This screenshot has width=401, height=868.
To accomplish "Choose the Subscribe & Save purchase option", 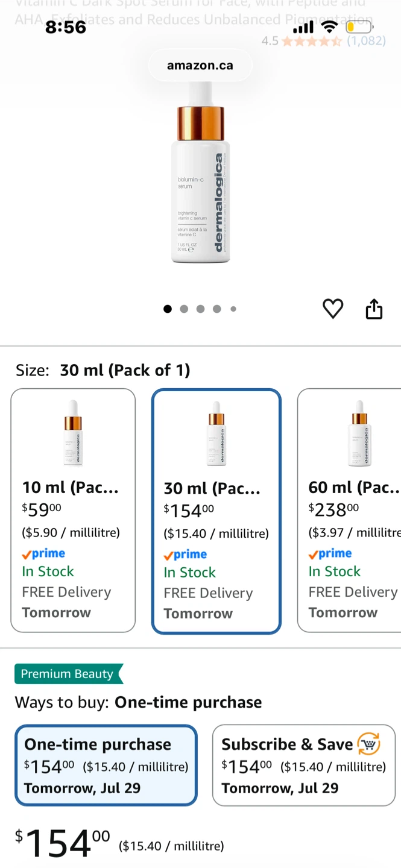I will pos(304,766).
